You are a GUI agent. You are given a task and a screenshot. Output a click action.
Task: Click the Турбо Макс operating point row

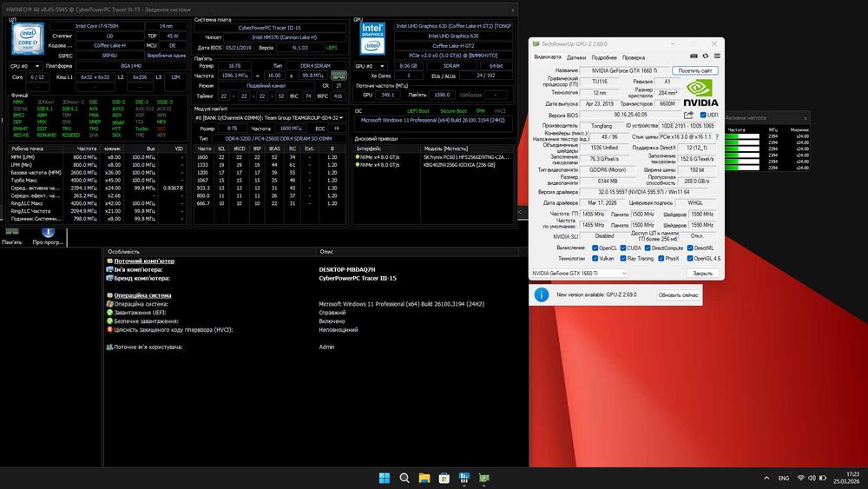(x=97, y=181)
